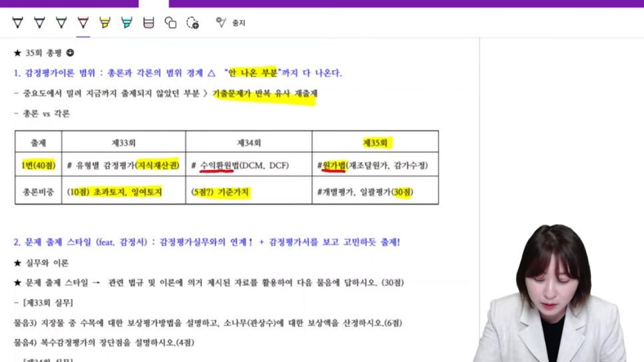
Task: Activate the lasso select tool
Action: (192, 23)
